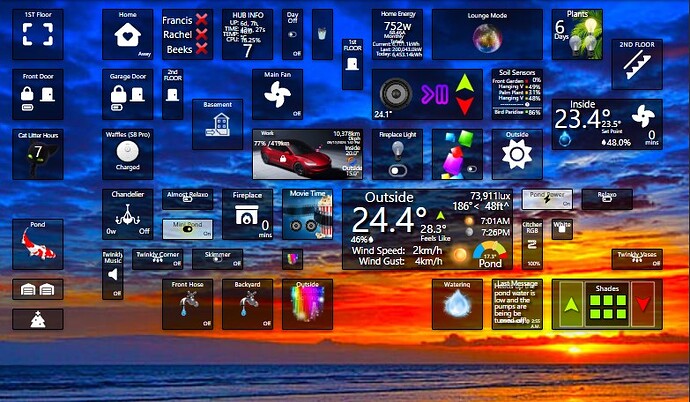Click the Chandelier light tile
Viewport: 690px width, 402px height.
click(x=127, y=213)
